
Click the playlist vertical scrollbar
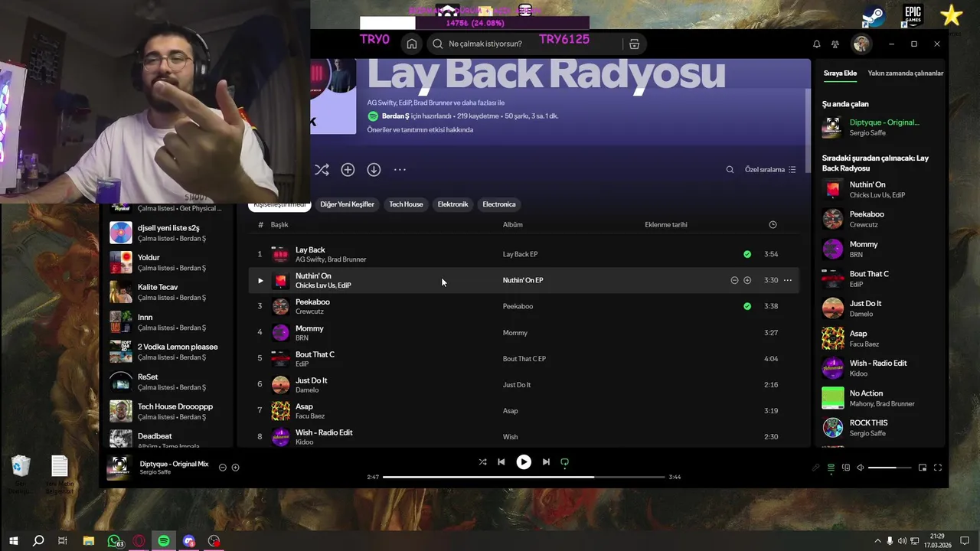point(806,130)
